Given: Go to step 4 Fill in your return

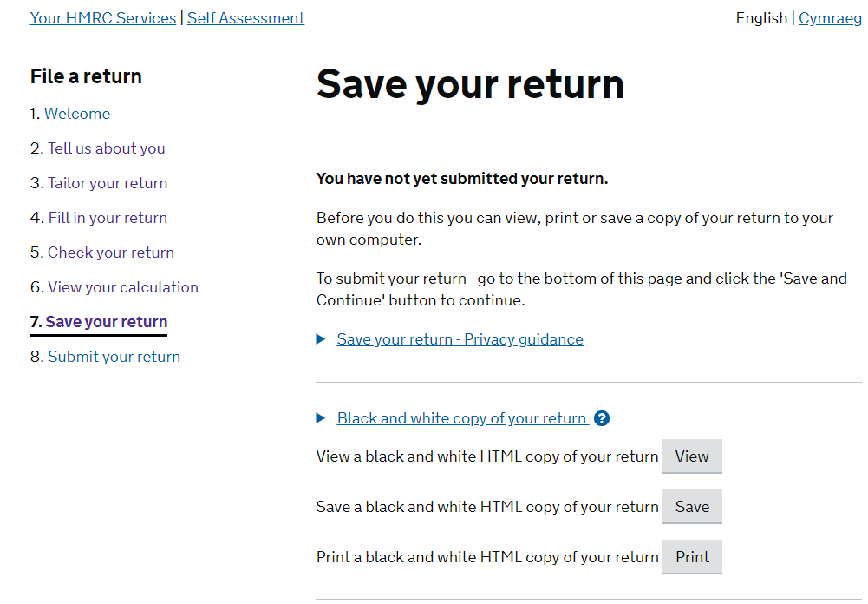Looking at the screenshot, I should pyautogui.click(x=108, y=218).
